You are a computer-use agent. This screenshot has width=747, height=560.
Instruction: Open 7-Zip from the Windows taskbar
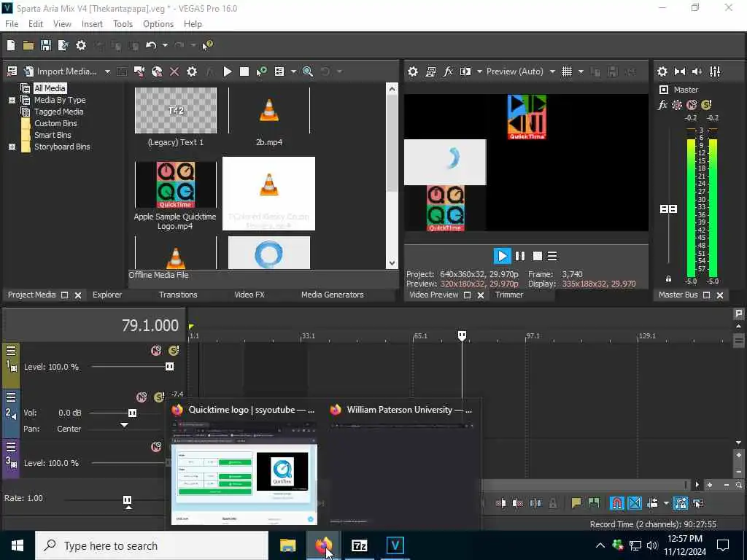point(359,545)
